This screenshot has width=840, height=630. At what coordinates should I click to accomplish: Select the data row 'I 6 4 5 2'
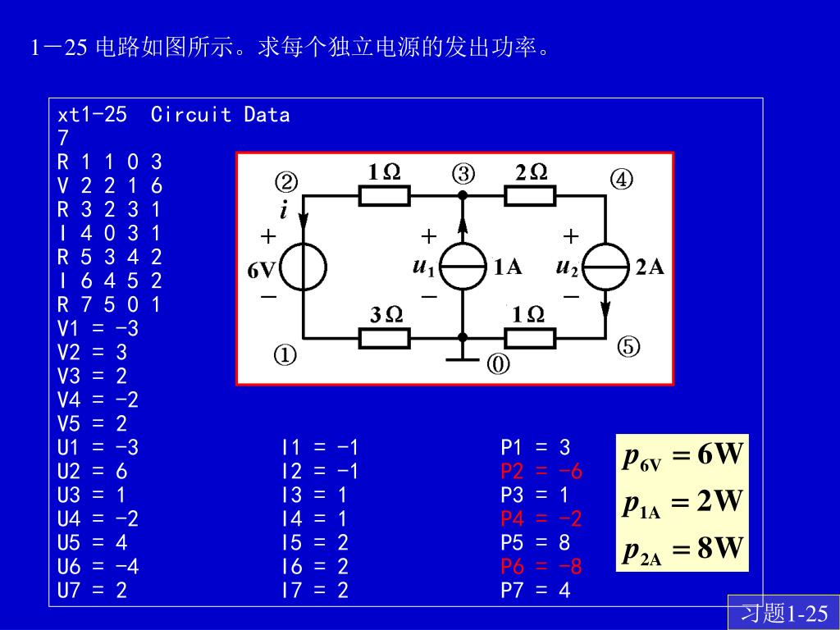110,281
